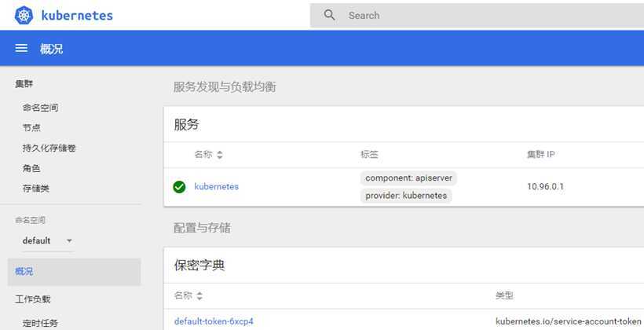Click the 集群 IP column header
The image size is (644, 330).
click(x=541, y=155)
